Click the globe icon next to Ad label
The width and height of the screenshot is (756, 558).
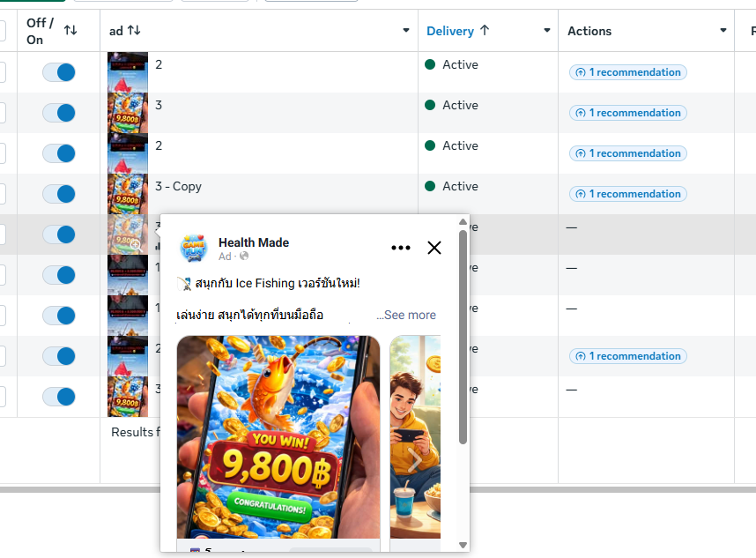tap(244, 257)
